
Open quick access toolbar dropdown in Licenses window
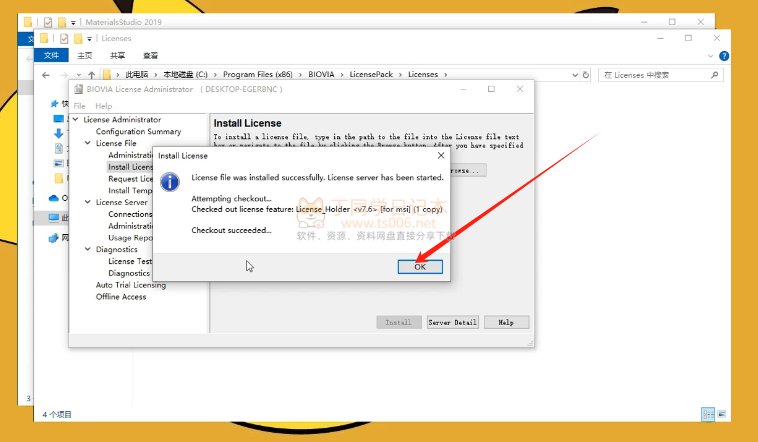tap(89, 39)
